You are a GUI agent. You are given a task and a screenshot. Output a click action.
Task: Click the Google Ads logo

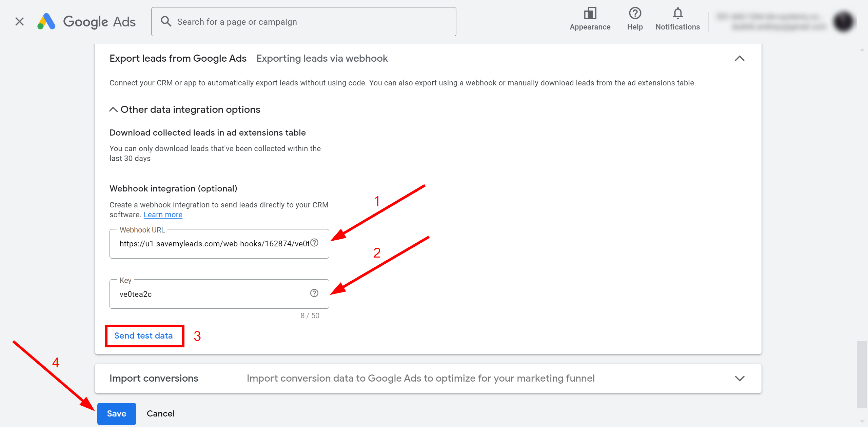point(86,22)
